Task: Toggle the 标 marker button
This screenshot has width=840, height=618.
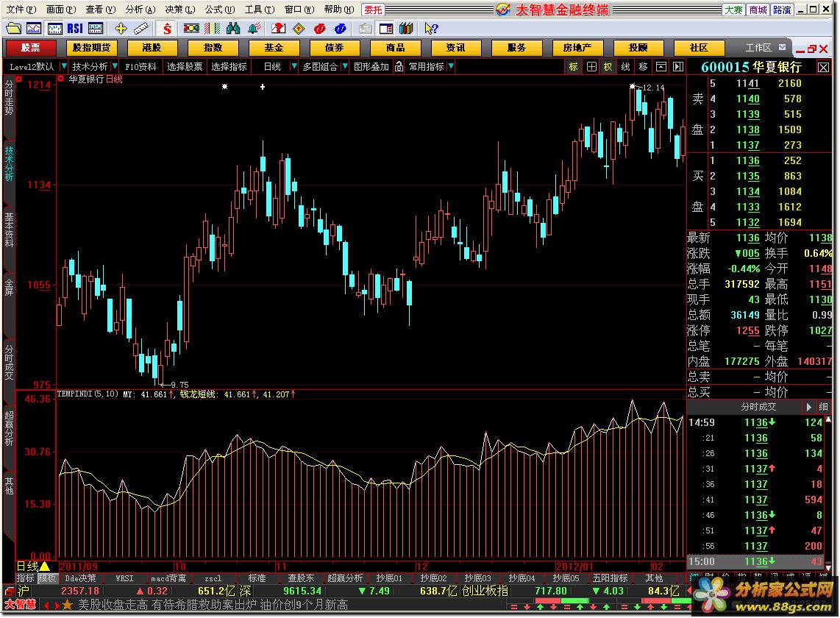Action: coord(573,66)
